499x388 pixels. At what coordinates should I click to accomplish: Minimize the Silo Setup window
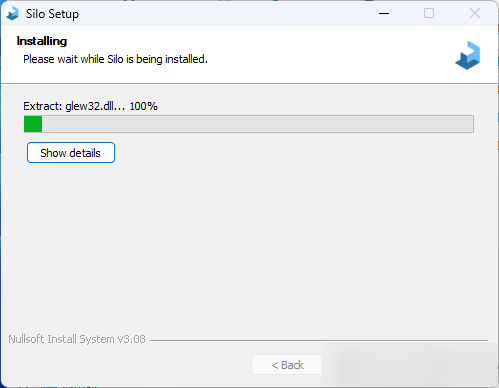point(384,13)
